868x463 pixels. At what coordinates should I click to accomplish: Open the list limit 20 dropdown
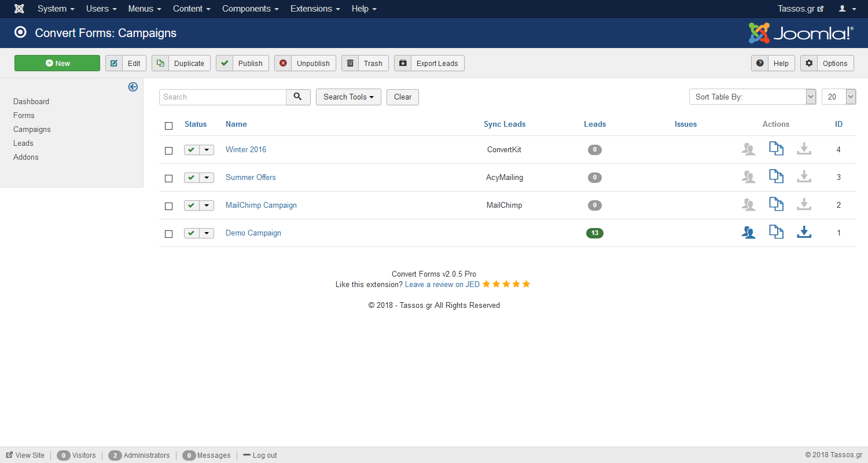tap(838, 97)
